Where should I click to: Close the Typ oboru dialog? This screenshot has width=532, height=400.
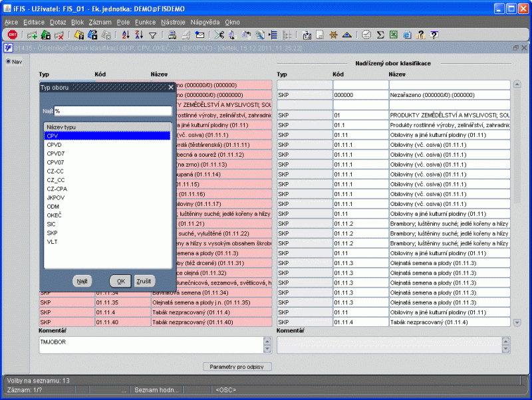pyautogui.click(x=171, y=87)
